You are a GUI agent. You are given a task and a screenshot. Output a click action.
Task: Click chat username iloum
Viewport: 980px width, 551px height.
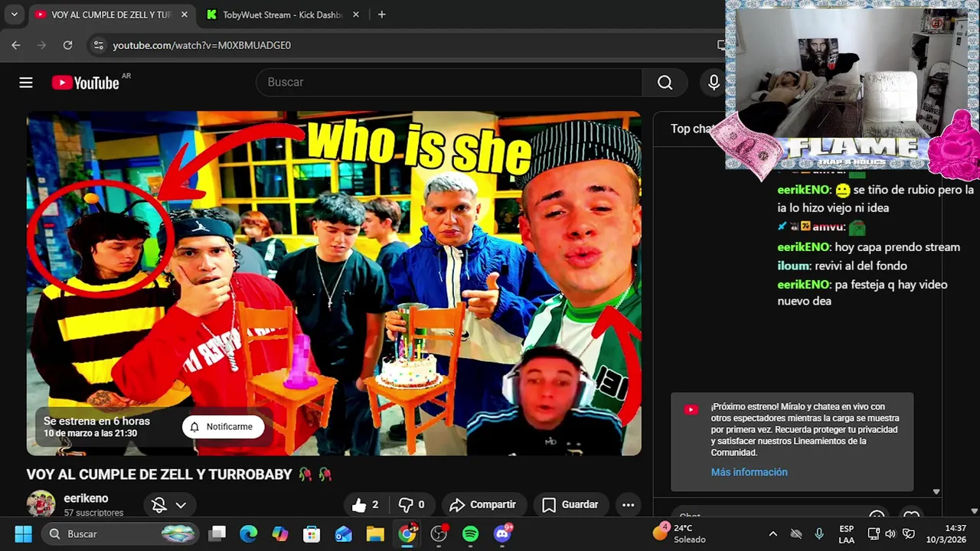(x=794, y=266)
